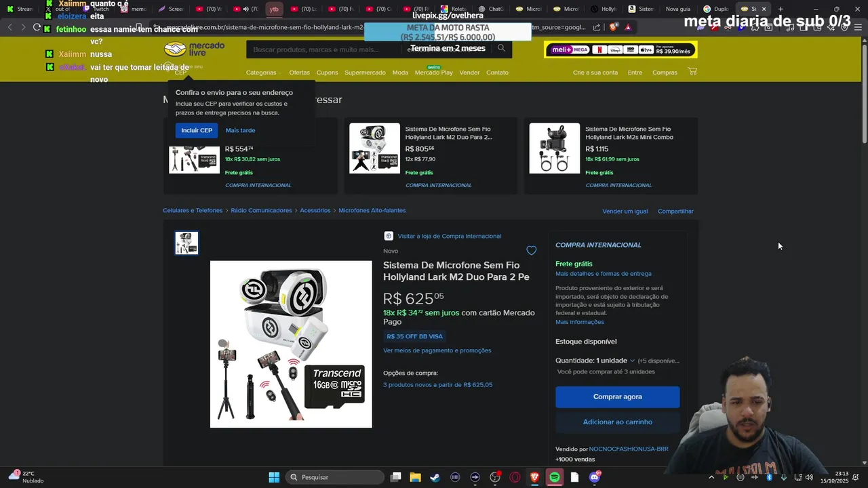
Task: Reload the page with browser refresh button
Action: (37, 27)
